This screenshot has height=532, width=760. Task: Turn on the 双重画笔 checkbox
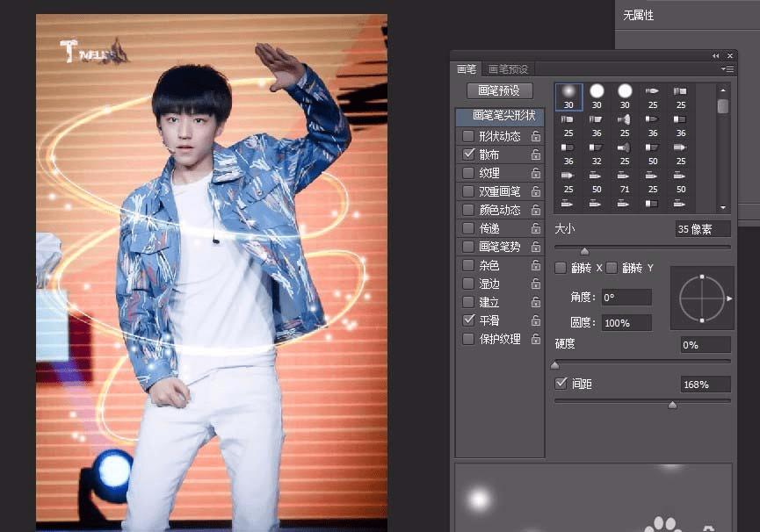pos(468,191)
